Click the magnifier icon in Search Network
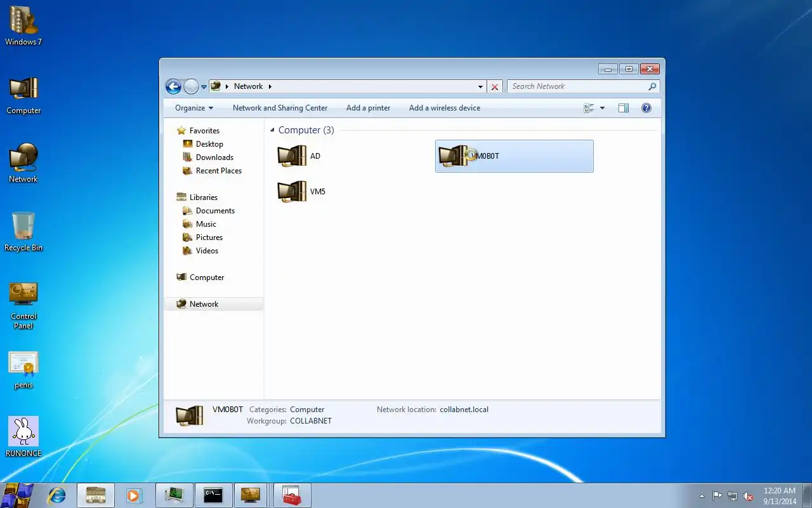 pyautogui.click(x=652, y=86)
